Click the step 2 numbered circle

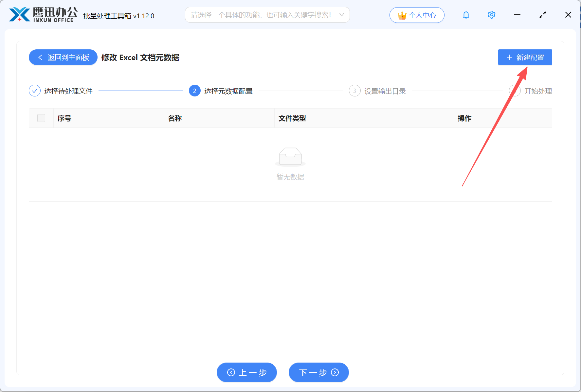click(194, 91)
